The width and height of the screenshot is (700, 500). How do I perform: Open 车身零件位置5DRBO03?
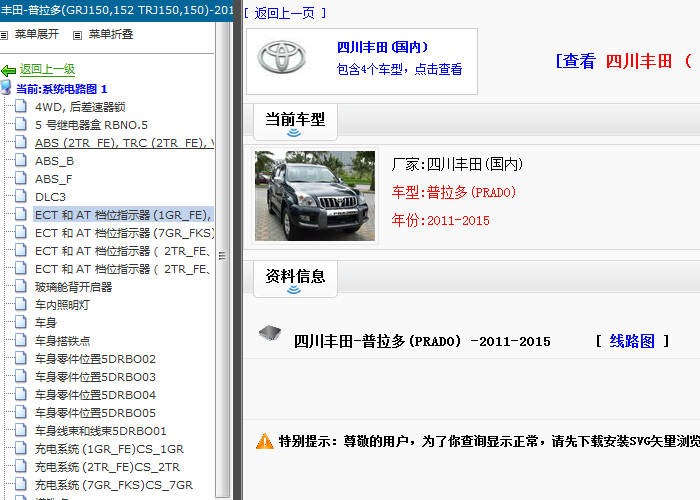point(96,377)
